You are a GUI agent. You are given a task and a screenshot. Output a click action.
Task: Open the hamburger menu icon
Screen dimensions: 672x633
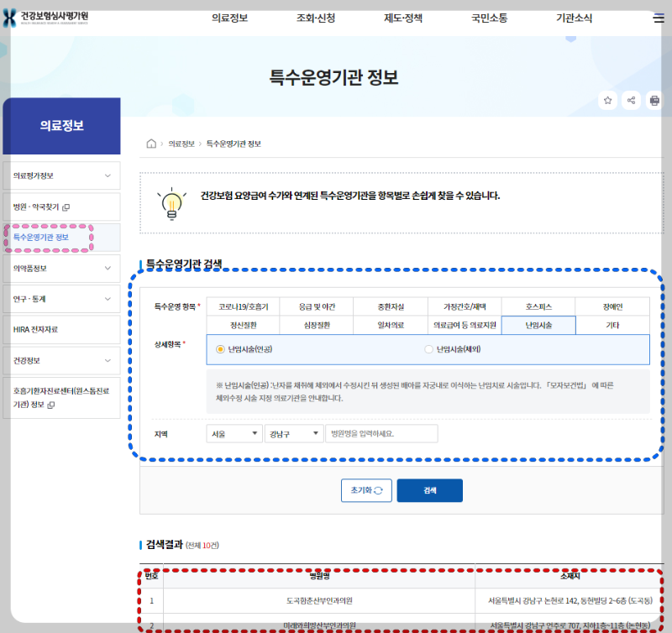(659, 18)
